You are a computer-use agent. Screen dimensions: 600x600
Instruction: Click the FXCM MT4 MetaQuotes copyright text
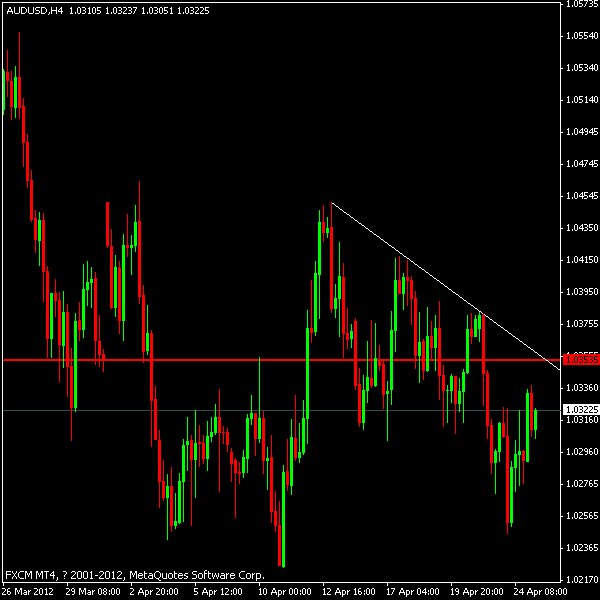pos(135,575)
